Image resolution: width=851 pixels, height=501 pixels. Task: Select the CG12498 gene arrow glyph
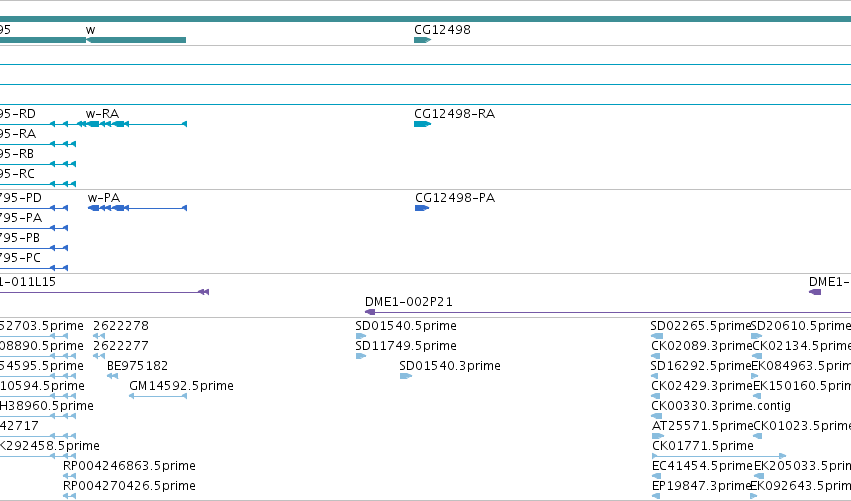(x=422, y=40)
